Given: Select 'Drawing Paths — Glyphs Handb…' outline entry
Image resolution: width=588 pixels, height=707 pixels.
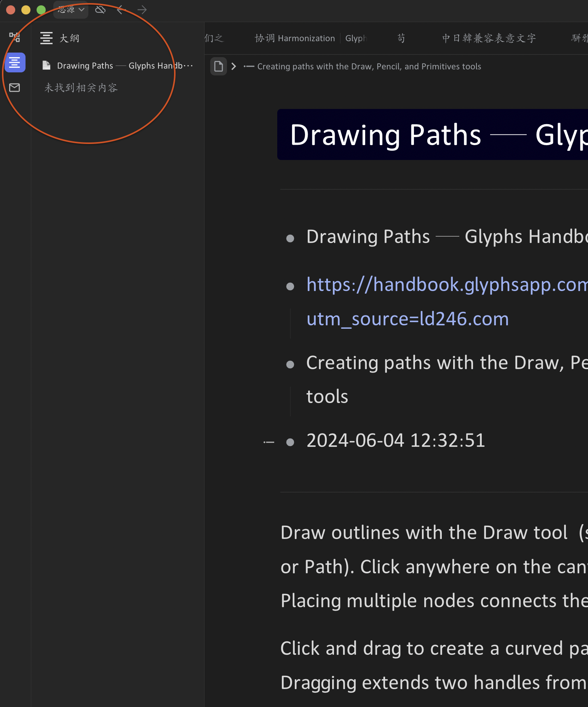Looking at the screenshot, I should coord(118,66).
